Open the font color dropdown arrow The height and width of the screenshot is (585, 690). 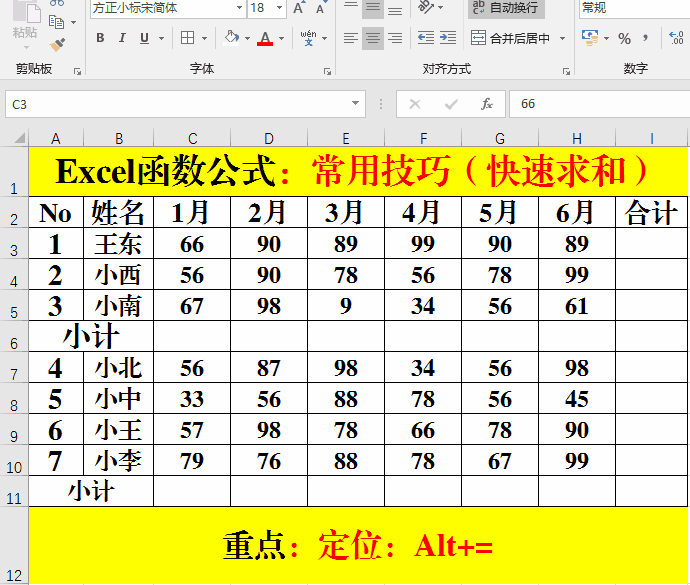282,38
